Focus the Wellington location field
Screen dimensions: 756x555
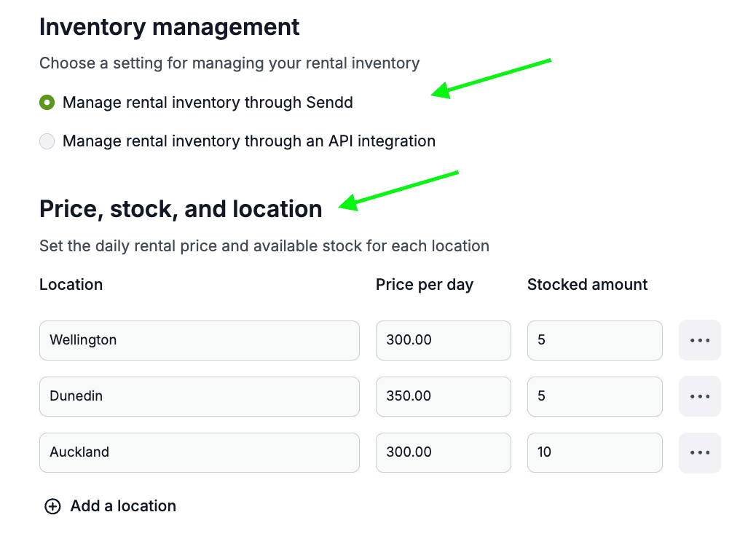199,340
